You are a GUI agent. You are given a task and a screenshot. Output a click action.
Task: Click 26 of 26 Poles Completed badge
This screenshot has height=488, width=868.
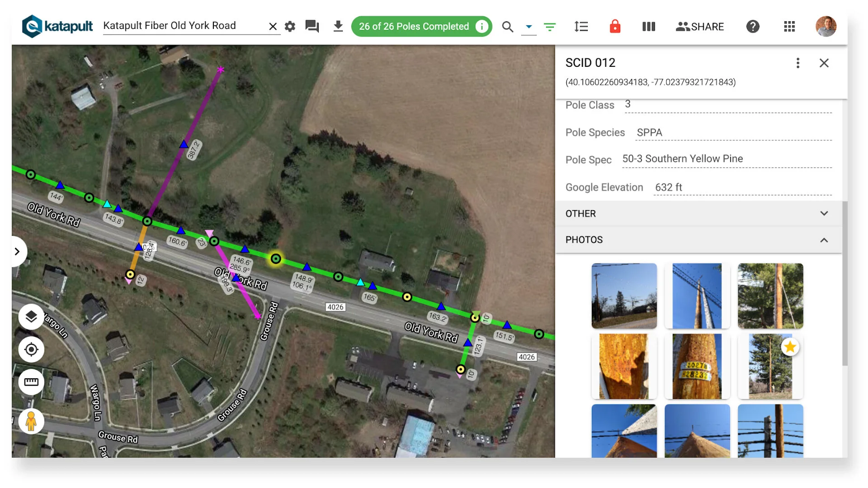point(414,27)
